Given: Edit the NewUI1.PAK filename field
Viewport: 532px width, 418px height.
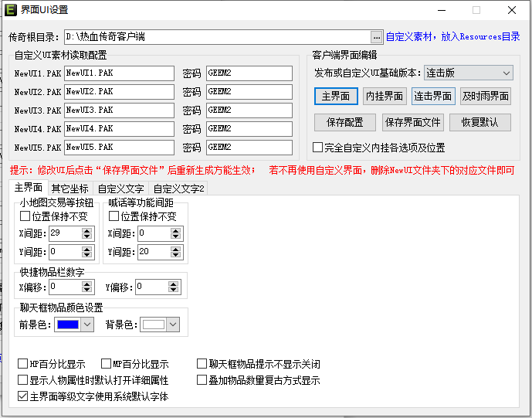Looking at the screenshot, I should coord(119,73).
